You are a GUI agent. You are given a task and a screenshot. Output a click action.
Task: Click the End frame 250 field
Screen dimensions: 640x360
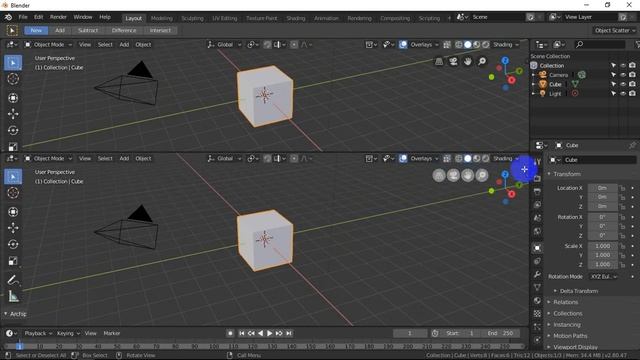tap(501, 333)
